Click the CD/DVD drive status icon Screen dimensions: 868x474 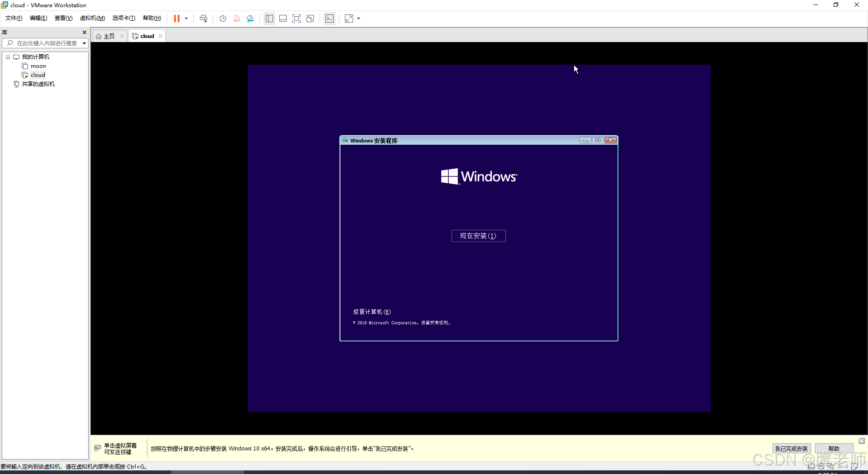(821, 466)
